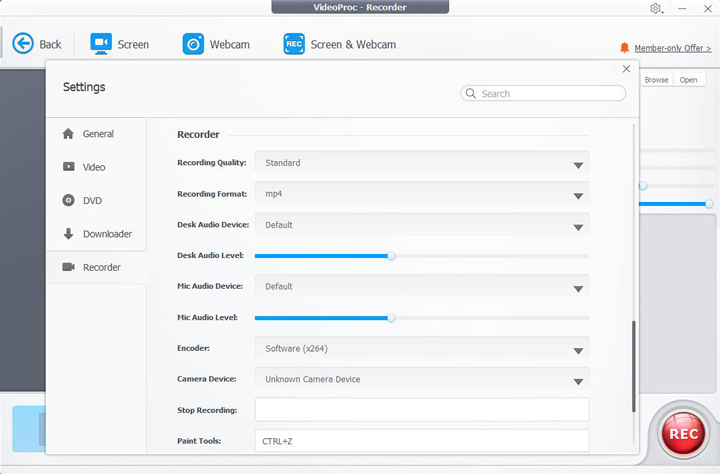Start recording with the red REC button
Image resolution: width=720 pixels, height=474 pixels.
(683, 434)
